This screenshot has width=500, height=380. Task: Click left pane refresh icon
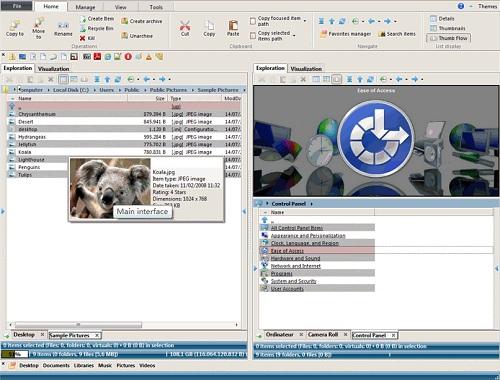[118, 79]
